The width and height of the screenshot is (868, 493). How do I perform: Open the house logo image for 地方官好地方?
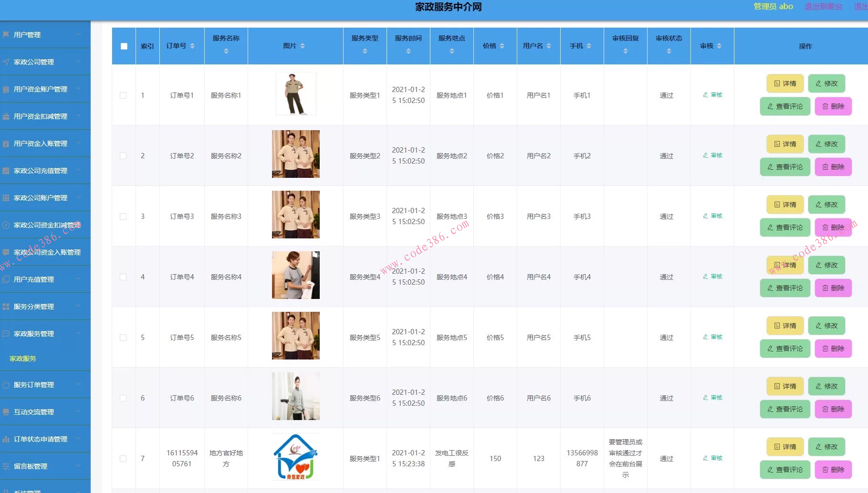[x=296, y=457]
